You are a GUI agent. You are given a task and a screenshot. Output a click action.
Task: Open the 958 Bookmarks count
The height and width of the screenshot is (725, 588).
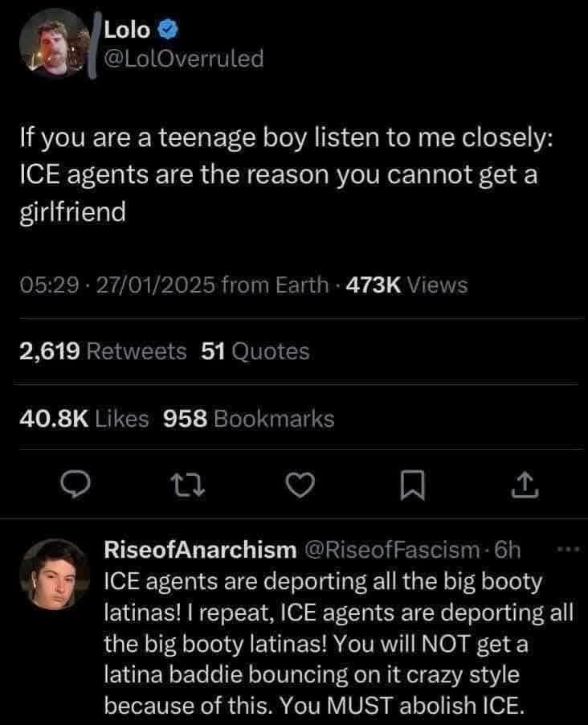[x=249, y=419]
